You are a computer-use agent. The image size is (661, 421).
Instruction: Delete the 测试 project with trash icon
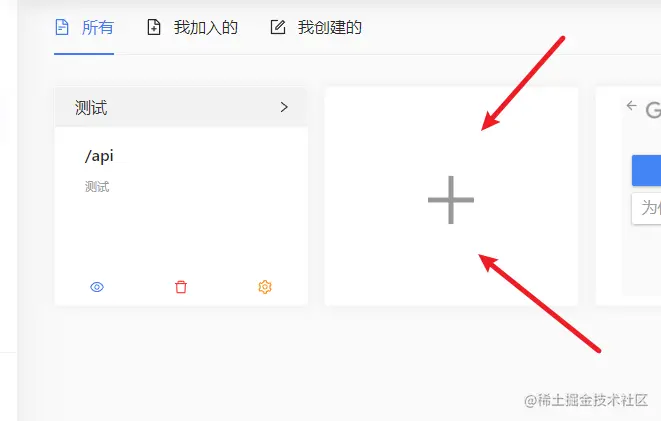(181, 287)
